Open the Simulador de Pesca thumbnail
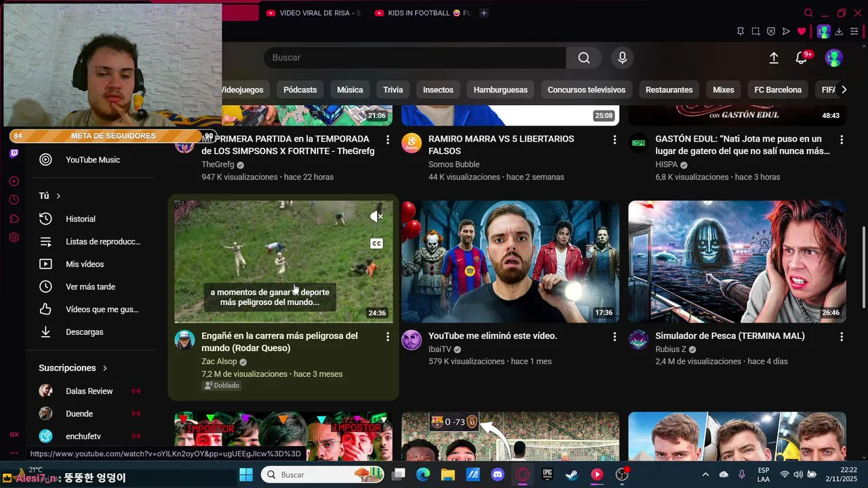Image resolution: width=868 pixels, height=488 pixels. (737, 262)
